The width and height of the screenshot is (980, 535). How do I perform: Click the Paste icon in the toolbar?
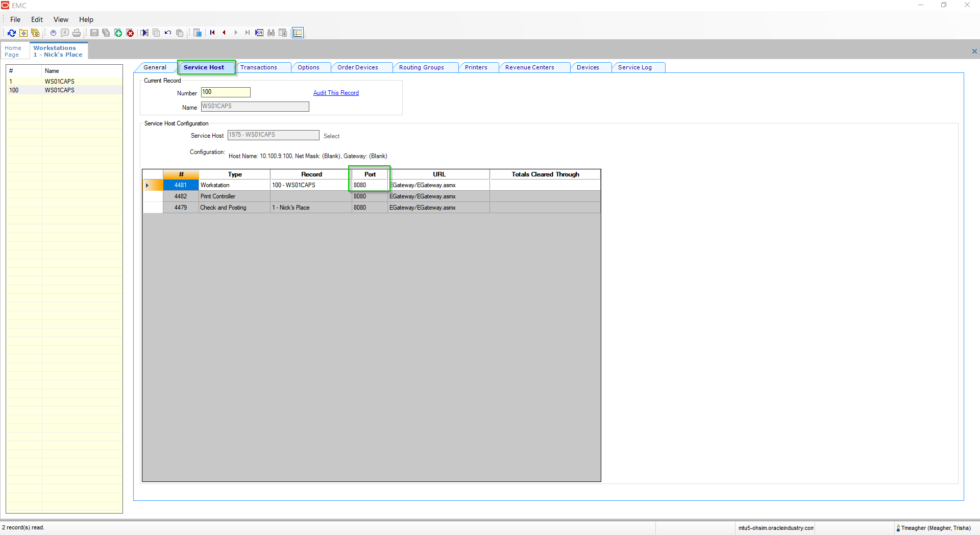click(180, 33)
